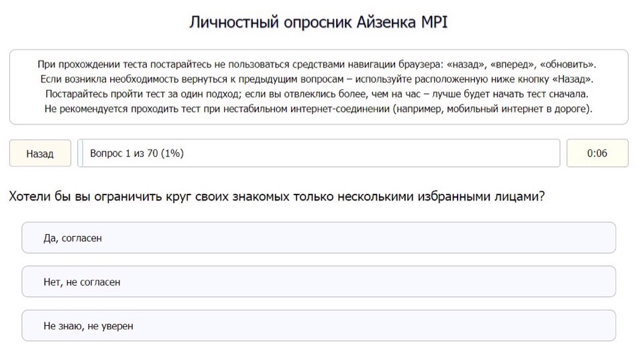Click the «Назад» button
Screen dimensions: 644x358
pos(40,154)
